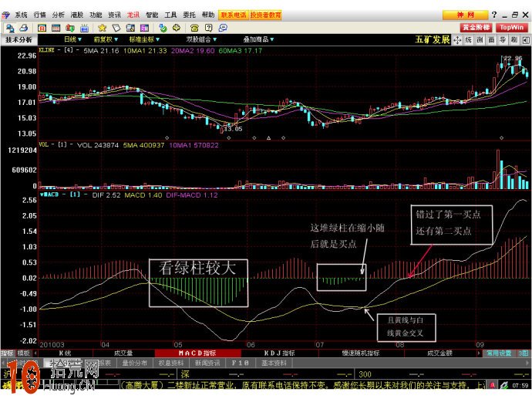Expand the 叠加商品 overlay dropdown
The image size is (532, 399).
[258, 39]
